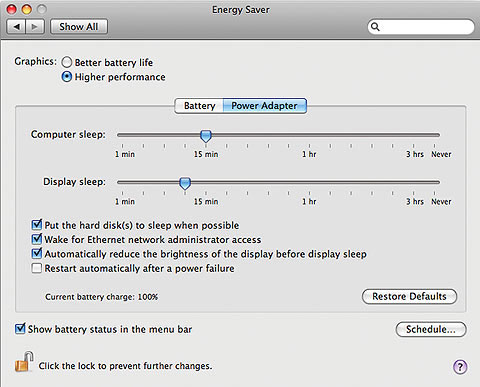Toggle Wake for Ethernet network administrator access
The height and width of the screenshot is (387, 480).
pyautogui.click(x=37, y=239)
